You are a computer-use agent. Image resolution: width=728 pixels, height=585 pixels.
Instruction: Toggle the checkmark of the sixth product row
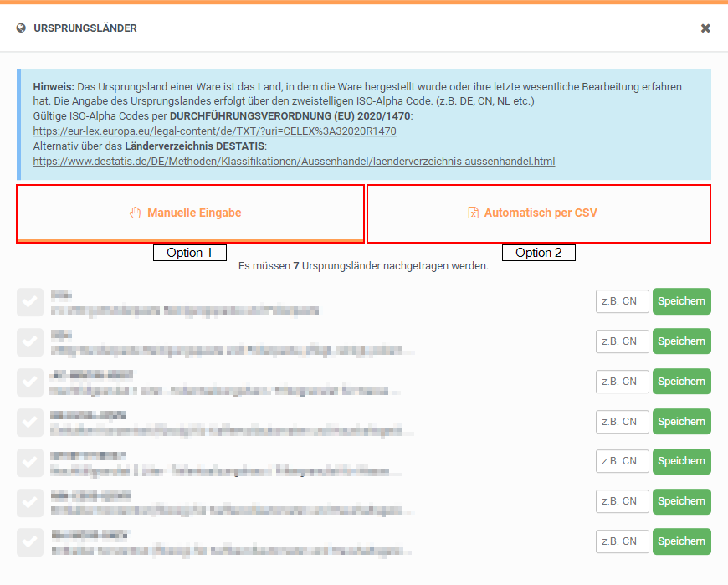[30, 502]
